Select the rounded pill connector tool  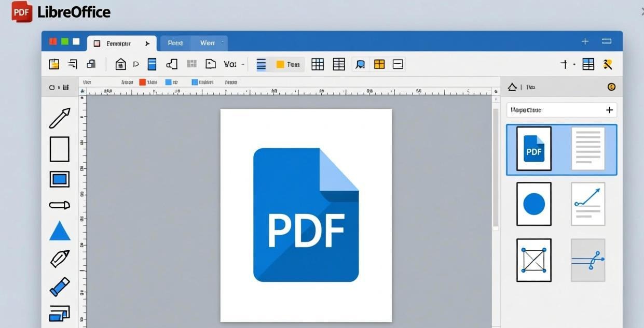pos(60,205)
